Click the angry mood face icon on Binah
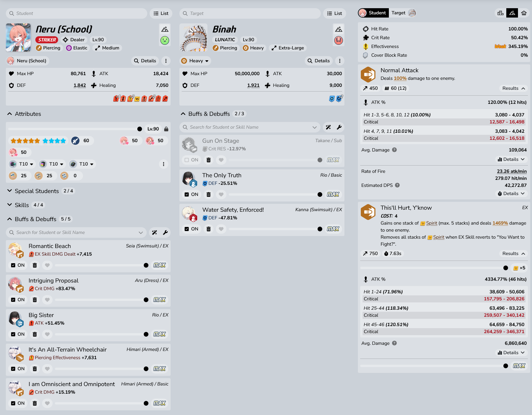This screenshot has width=532, height=415. click(338, 40)
